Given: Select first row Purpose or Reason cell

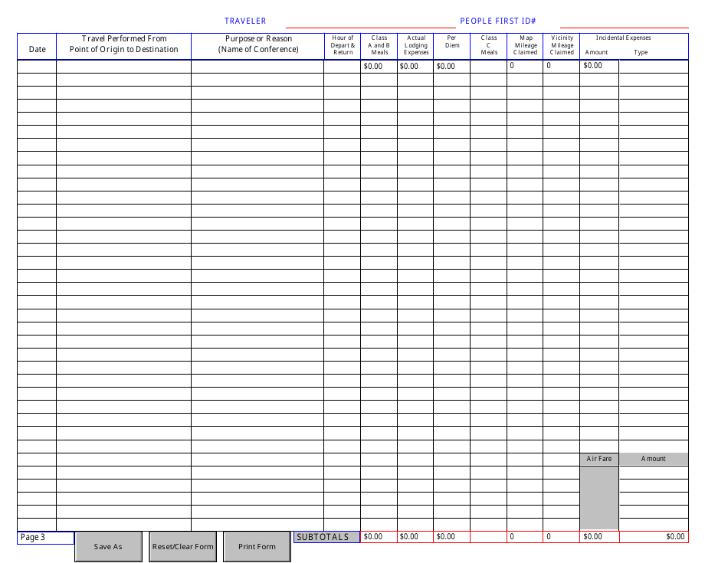Looking at the screenshot, I should [x=257, y=67].
